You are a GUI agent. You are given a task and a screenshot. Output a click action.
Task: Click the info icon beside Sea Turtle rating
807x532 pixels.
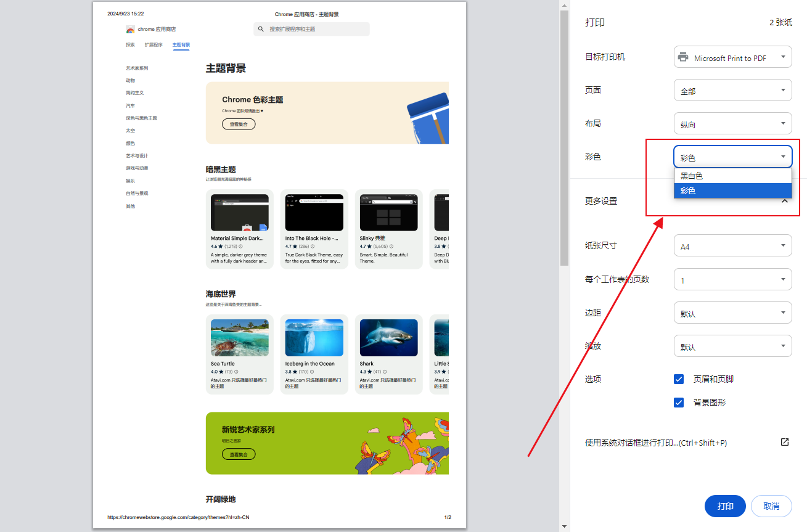(236, 372)
